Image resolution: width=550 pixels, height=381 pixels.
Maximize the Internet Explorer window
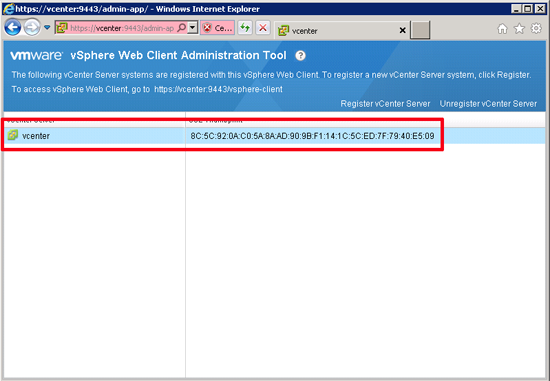[528, 9]
